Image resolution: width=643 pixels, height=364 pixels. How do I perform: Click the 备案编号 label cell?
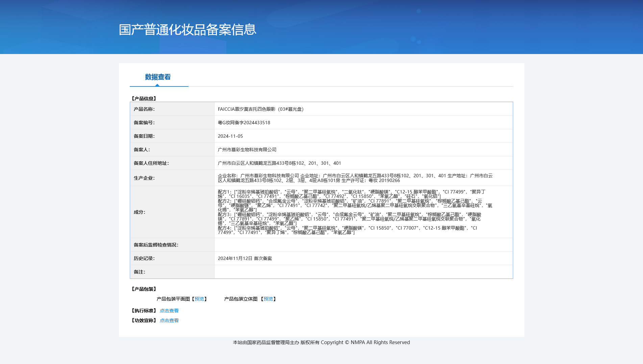tap(172, 123)
